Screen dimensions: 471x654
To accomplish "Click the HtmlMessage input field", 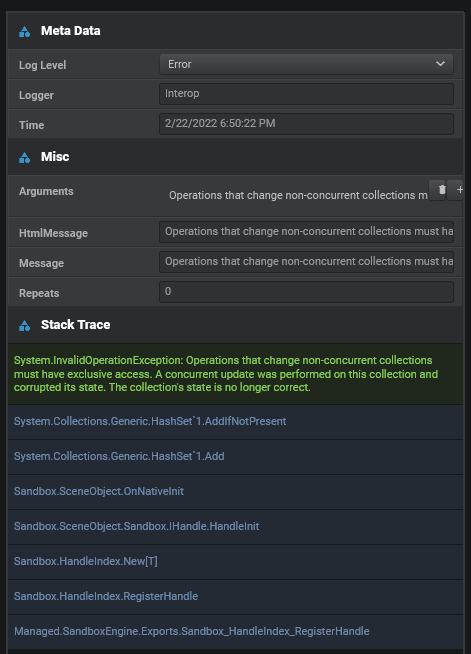I will tap(306, 232).
